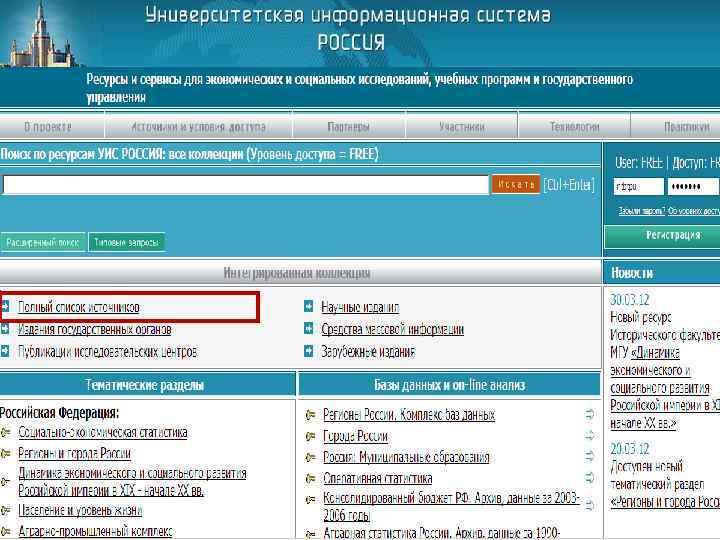Open Публикации исследовательских центров link
This screenshot has height=540, width=720.
point(107,352)
